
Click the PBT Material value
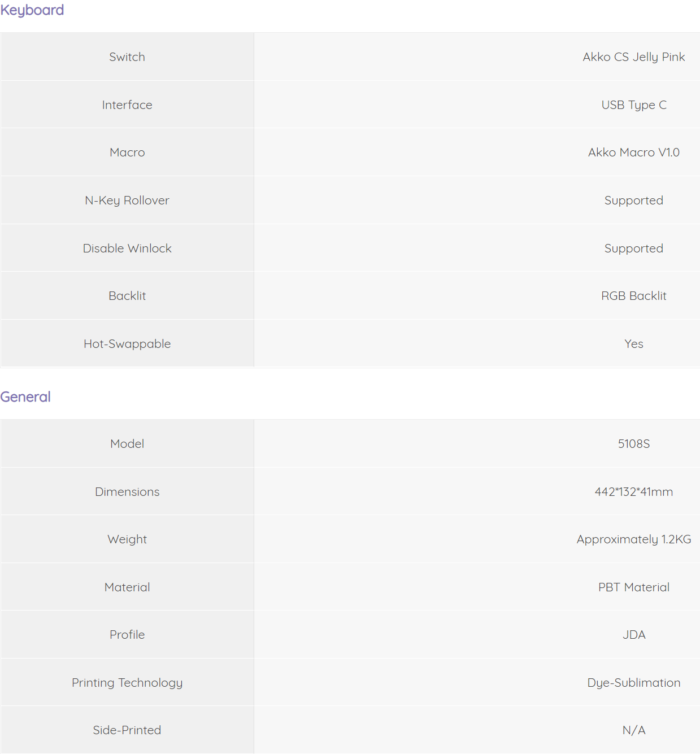634,587
